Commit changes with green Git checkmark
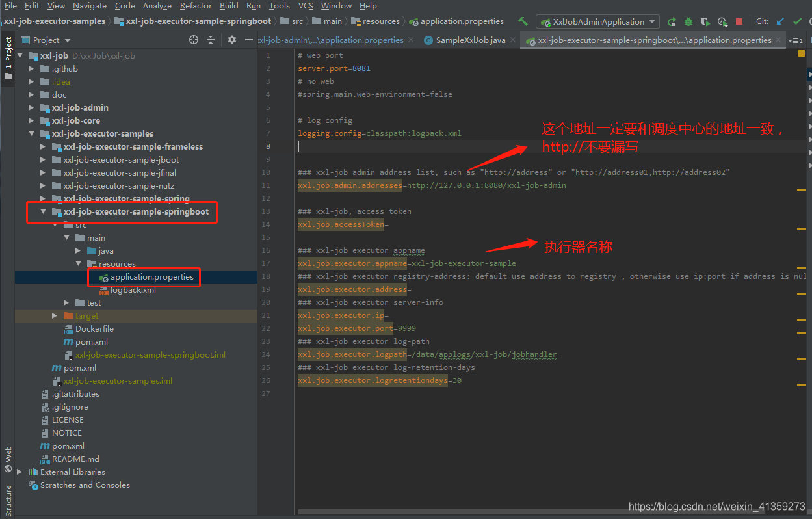 [x=798, y=21]
